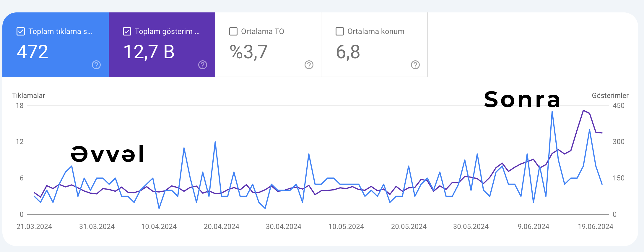Click the Tıklamalar axis label

(28, 96)
